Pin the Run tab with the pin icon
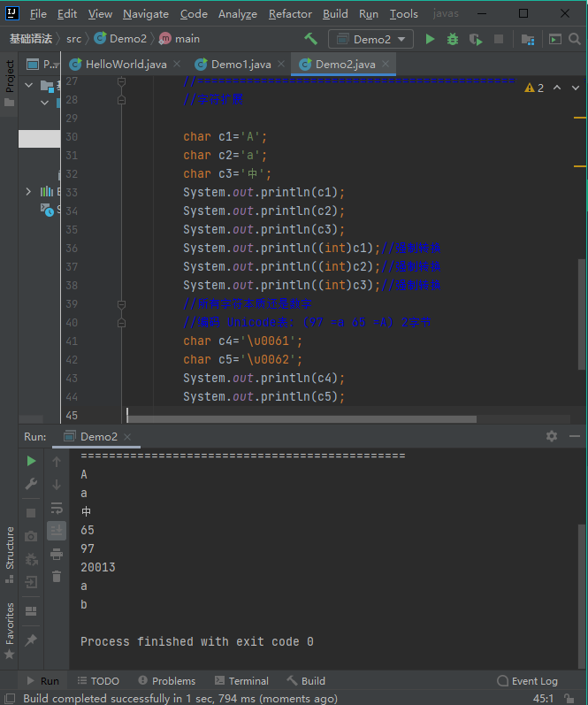588x705 pixels. (x=31, y=640)
